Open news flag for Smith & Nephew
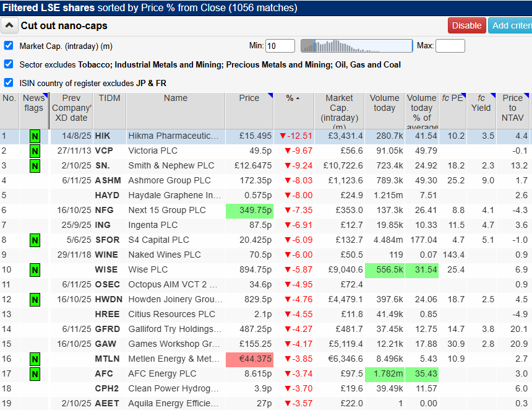532x410 pixels. [x=35, y=166]
